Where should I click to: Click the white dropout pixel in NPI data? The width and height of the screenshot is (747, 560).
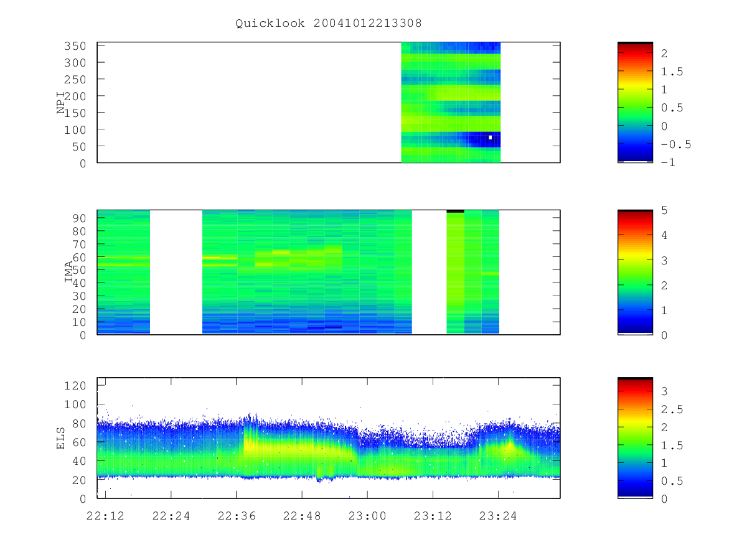tap(491, 137)
